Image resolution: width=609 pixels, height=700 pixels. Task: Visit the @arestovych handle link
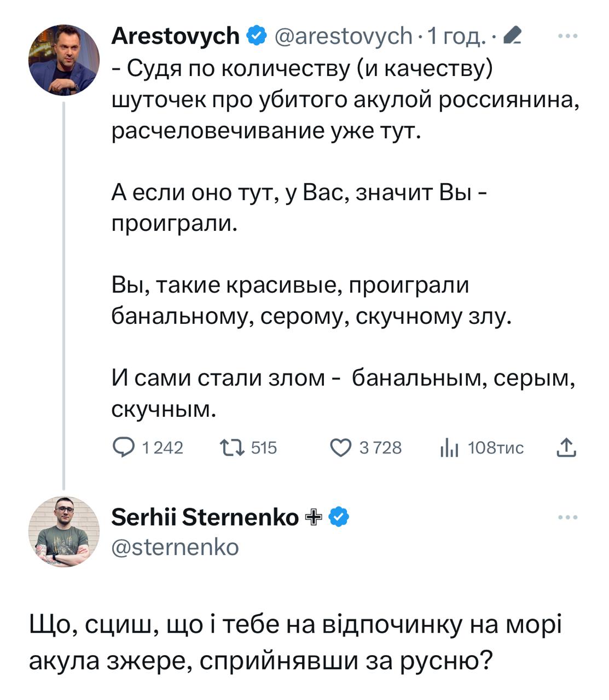coord(343,36)
